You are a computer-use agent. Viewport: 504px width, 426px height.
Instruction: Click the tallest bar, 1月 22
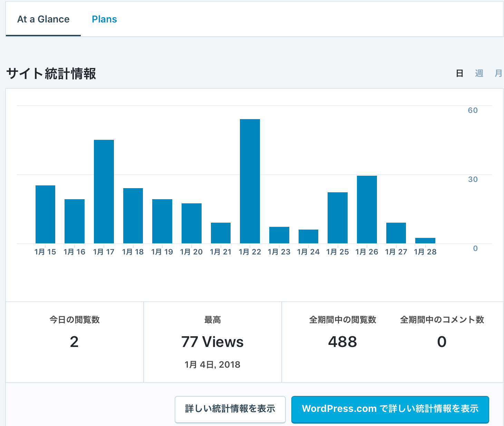coord(250,181)
